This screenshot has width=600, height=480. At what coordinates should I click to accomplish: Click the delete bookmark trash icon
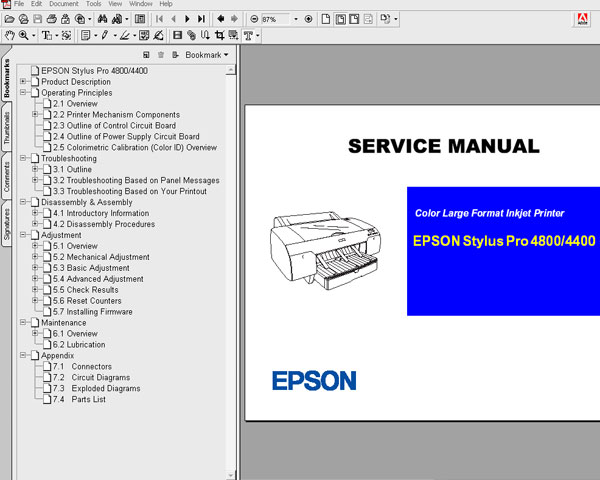161,55
